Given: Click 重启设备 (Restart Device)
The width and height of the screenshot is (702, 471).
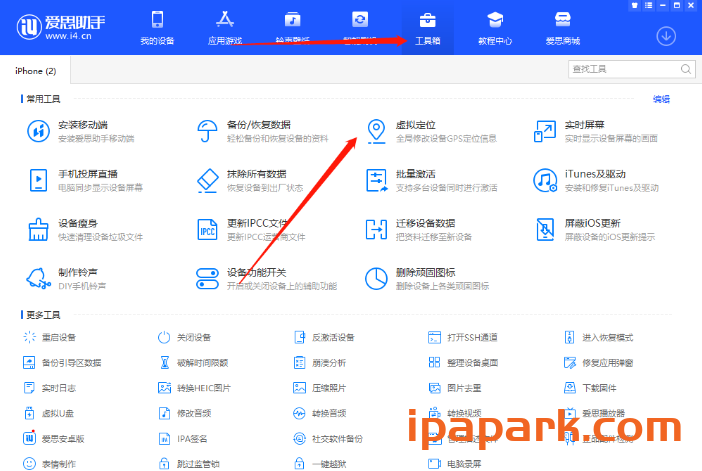Looking at the screenshot, I should (x=49, y=337).
